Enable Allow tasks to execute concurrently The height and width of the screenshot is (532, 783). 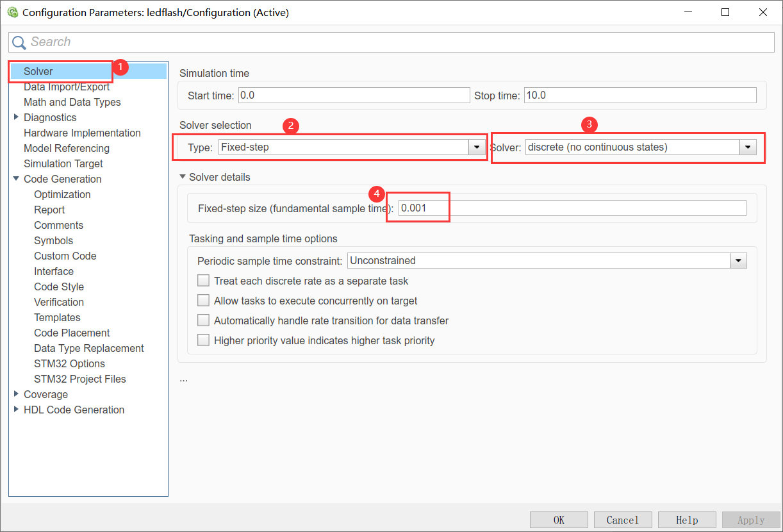tap(203, 301)
